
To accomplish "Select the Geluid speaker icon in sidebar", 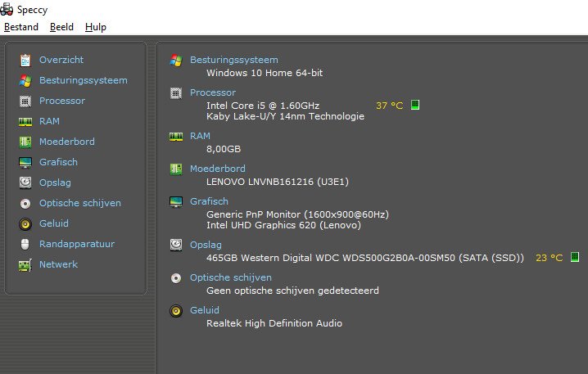I will pyautogui.click(x=25, y=223).
